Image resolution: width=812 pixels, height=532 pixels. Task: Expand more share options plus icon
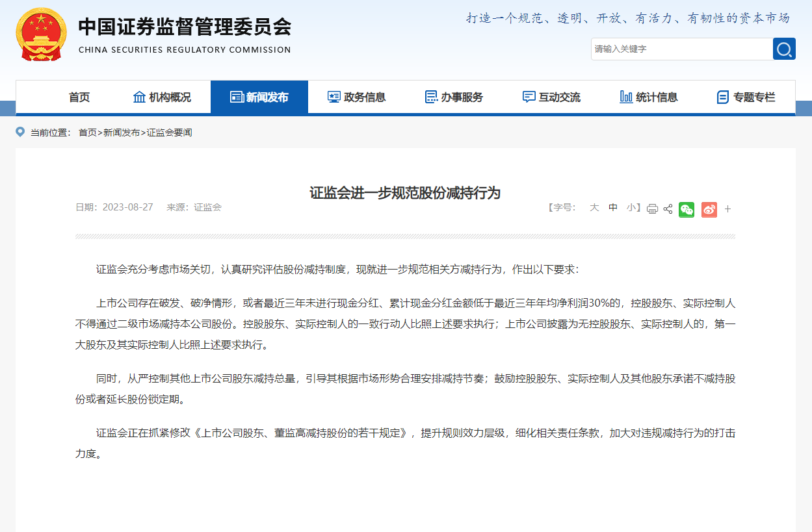728,209
